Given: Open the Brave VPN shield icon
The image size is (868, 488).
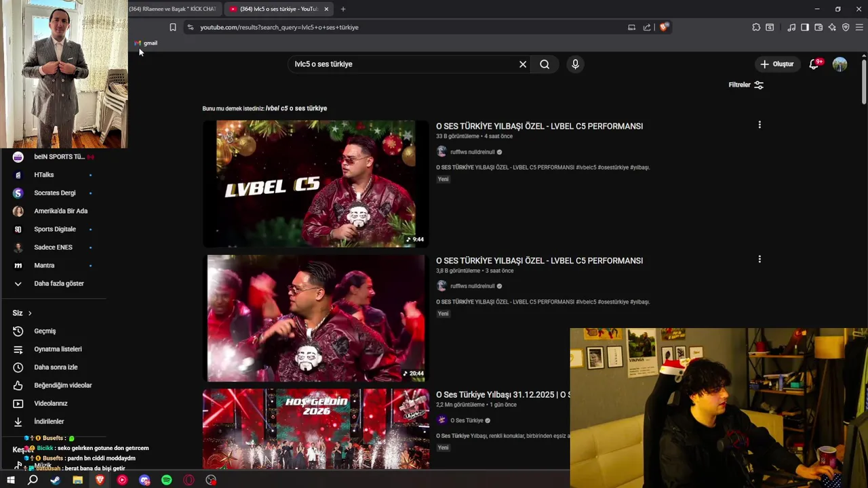Looking at the screenshot, I should point(846,27).
